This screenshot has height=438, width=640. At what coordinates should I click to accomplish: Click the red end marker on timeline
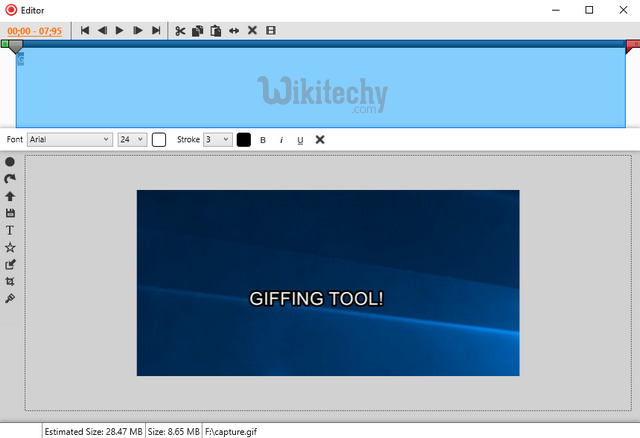coord(633,46)
